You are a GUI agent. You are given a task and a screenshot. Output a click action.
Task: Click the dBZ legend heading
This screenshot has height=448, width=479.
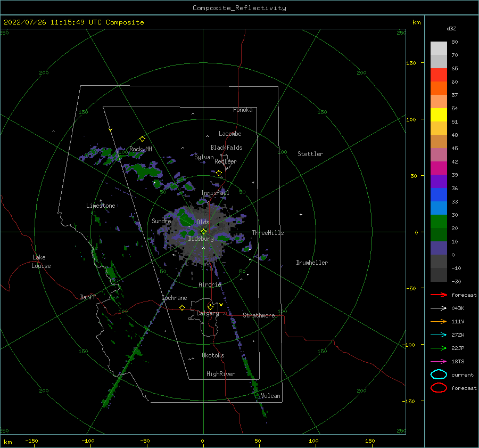click(451, 28)
